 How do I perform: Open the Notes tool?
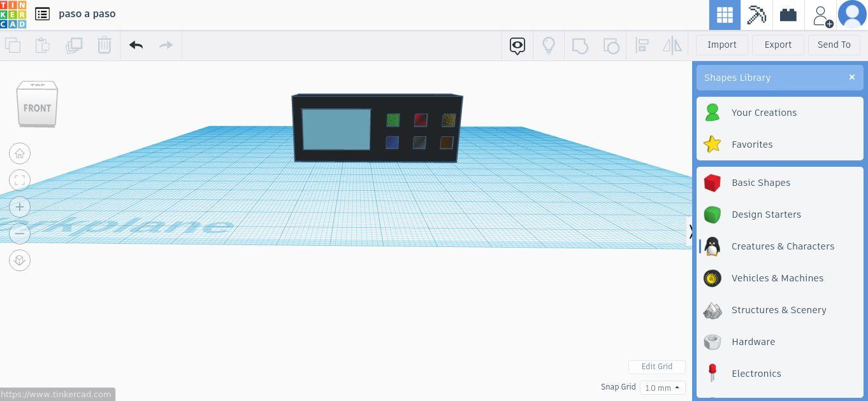[517, 45]
